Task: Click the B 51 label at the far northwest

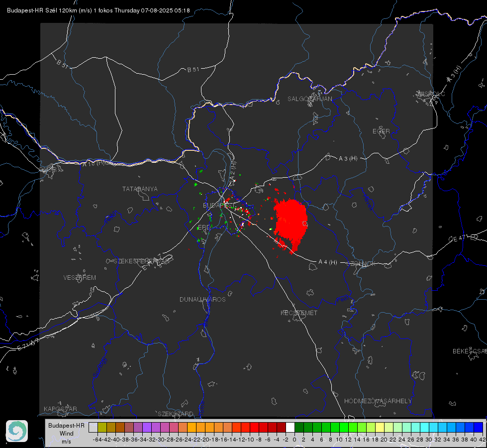Action: (x=62, y=64)
